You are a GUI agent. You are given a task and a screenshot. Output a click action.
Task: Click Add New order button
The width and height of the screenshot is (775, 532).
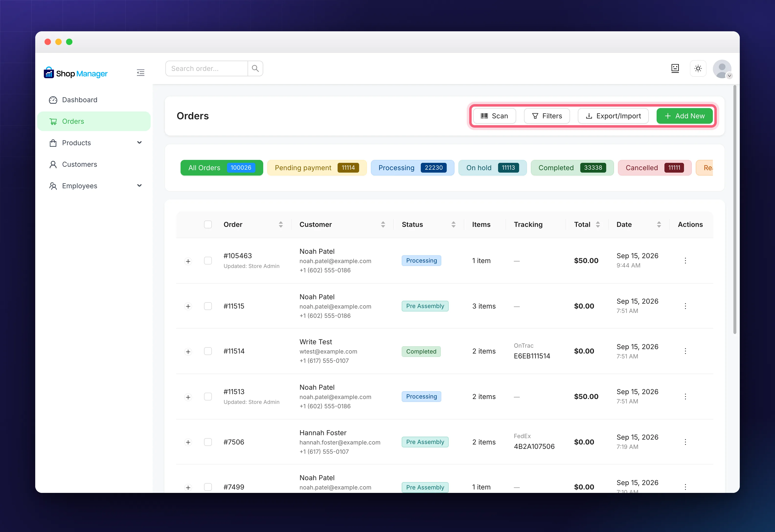(685, 116)
